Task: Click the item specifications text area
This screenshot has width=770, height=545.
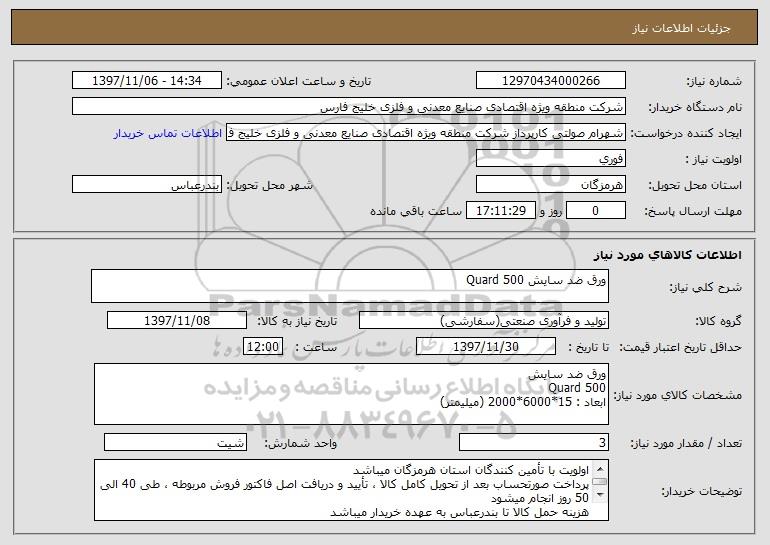Action: tap(351, 394)
